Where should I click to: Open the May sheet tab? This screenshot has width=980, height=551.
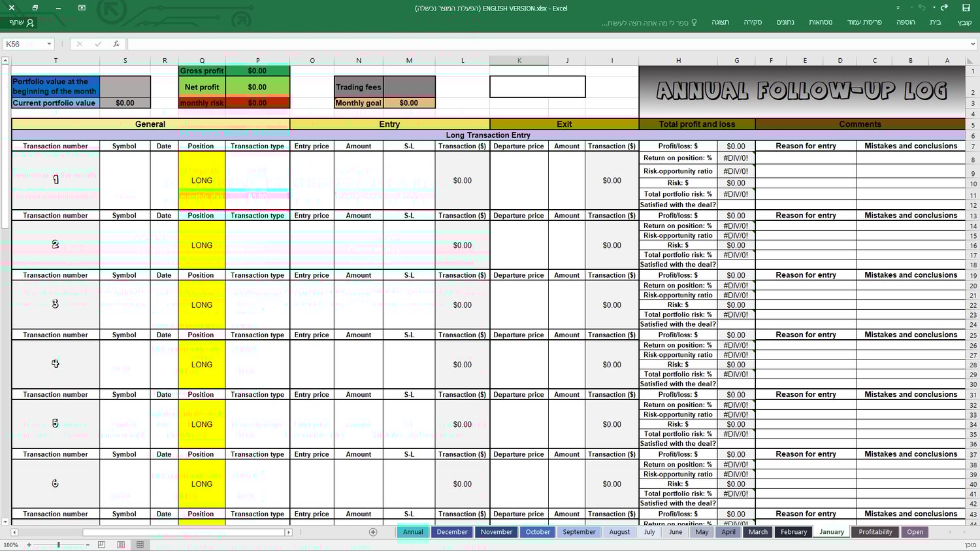[x=702, y=532]
